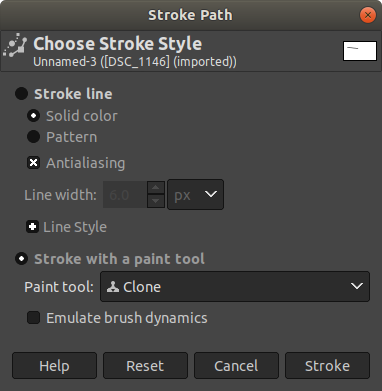Screen dimensions: 382x391
Task: Click the Cancel button
Action: click(236, 366)
